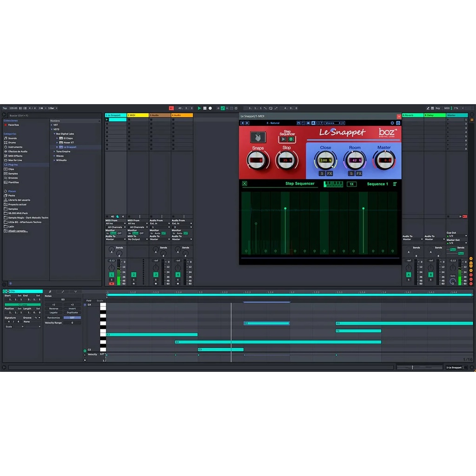Select next preset arrow in plugin header
The width and height of the screenshot is (476, 476).
point(247,123)
